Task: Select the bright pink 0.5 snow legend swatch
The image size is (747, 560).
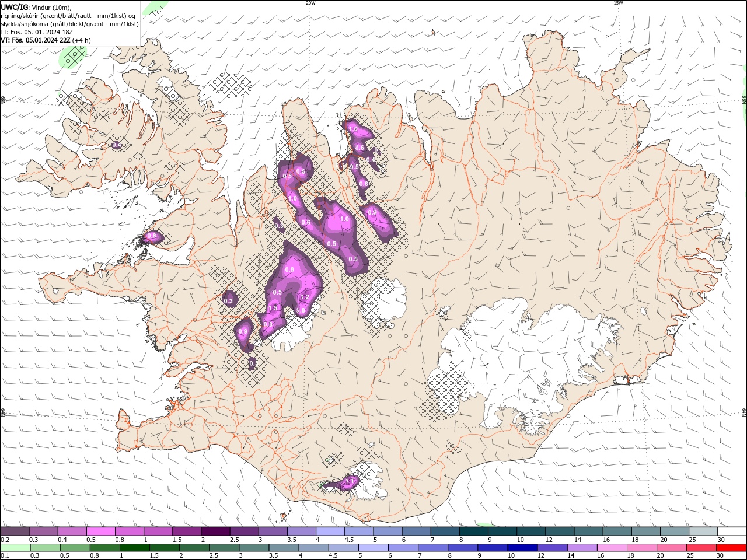Action: (x=100, y=531)
